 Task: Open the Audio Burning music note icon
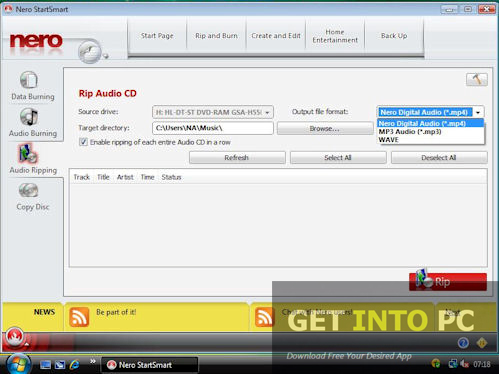29,117
